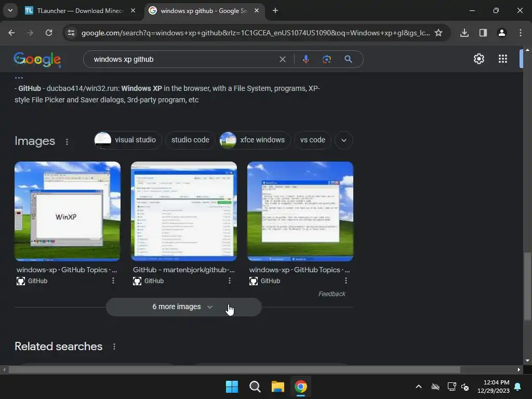Click scroll right arrow on horizontal scrollbar
Image resolution: width=532 pixels, height=399 pixels.
coord(519,369)
